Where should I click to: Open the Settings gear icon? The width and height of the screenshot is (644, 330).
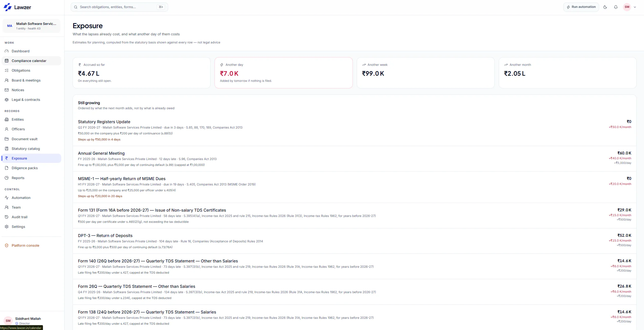point(7,227)
